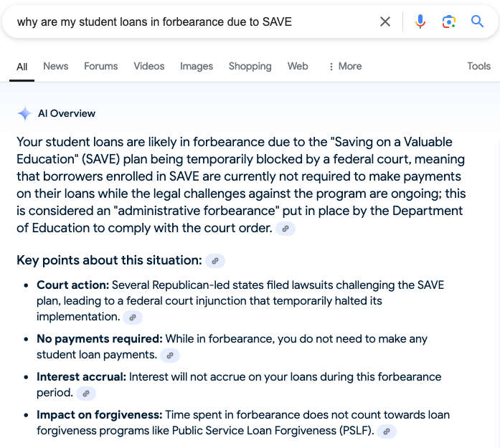Start voice search with the microphone icon
The height and width of the screenshot is (448, 500).
(420, 22)
